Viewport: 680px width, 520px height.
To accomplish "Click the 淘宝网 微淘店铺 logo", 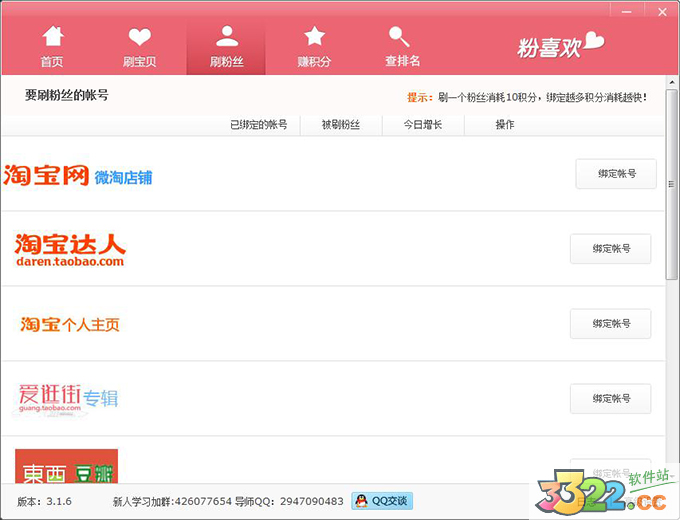I will [78, 176].
